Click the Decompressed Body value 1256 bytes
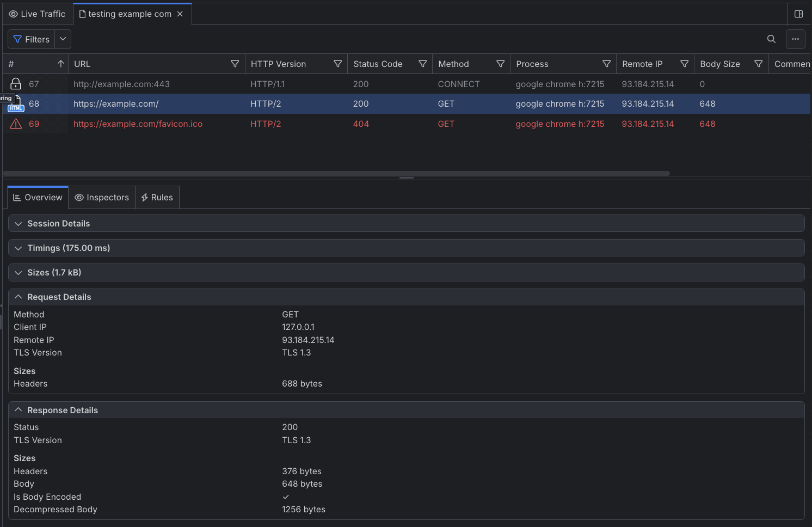812x527 pixels. coord(304,510)
